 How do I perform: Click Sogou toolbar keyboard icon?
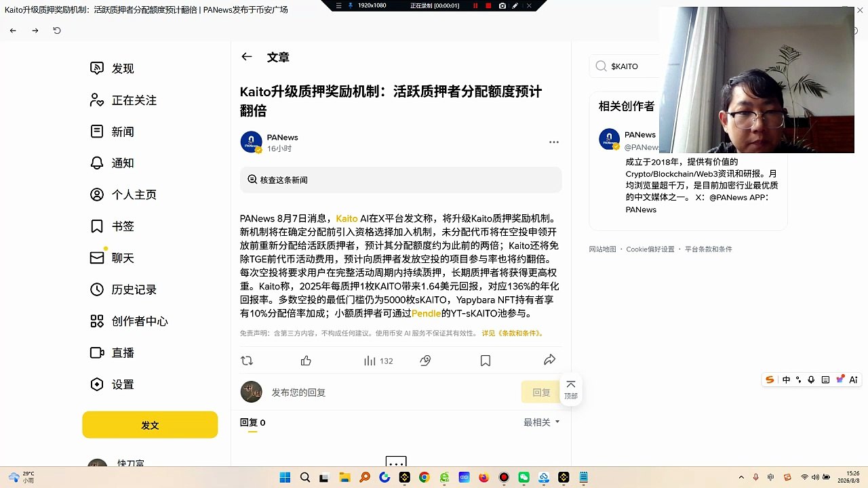[825, 380]
